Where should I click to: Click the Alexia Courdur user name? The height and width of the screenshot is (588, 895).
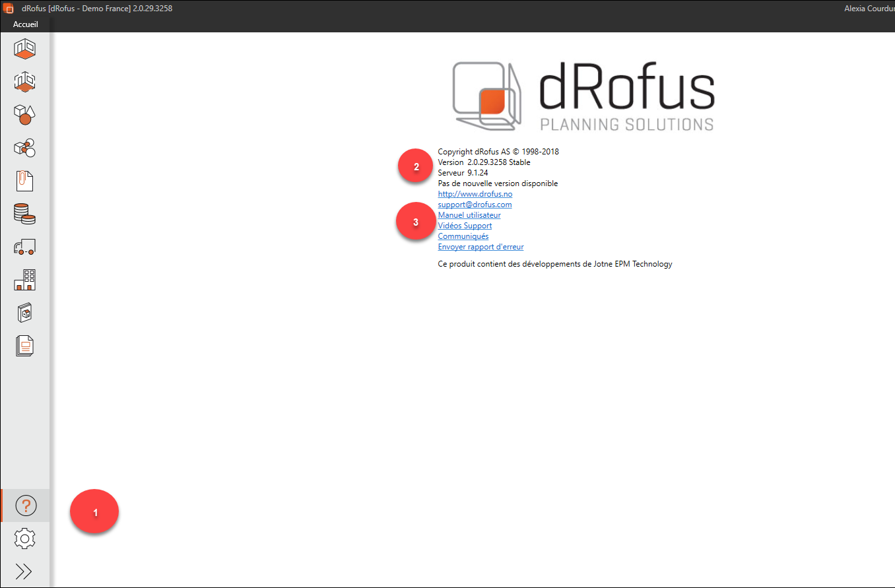pyautogui.click(x=869, y=9)
